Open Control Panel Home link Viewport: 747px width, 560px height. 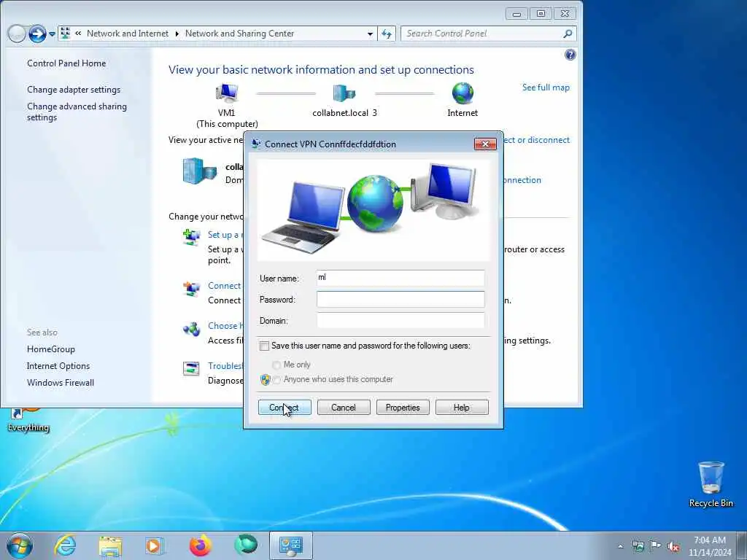click(66, 63)
